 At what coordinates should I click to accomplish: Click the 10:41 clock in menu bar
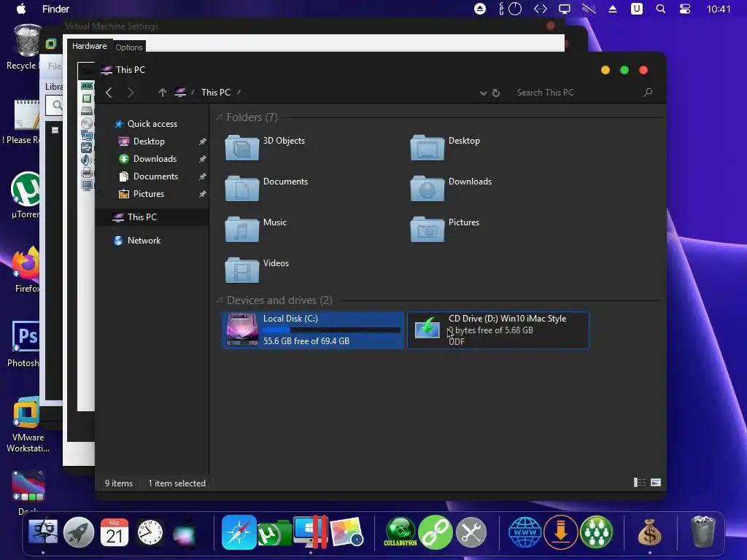point(719,9)
